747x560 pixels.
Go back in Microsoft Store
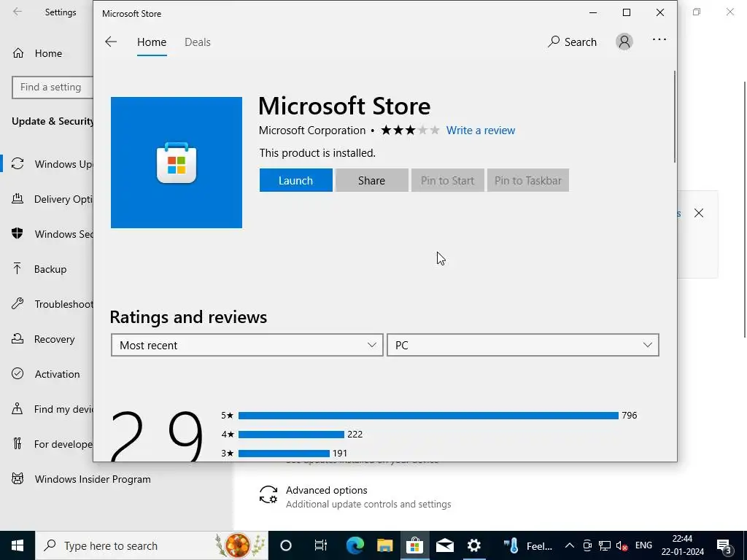tap(111, 42)
